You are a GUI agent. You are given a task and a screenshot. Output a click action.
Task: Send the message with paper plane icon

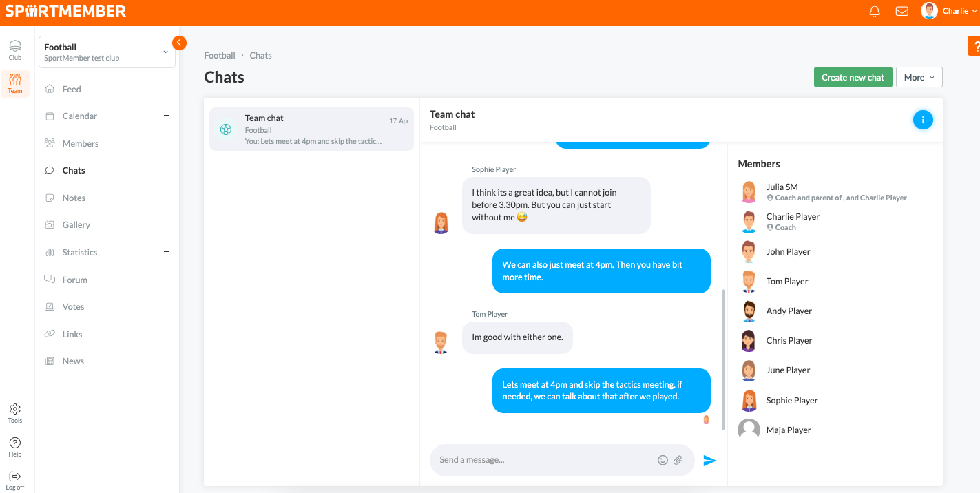[710, 461]
